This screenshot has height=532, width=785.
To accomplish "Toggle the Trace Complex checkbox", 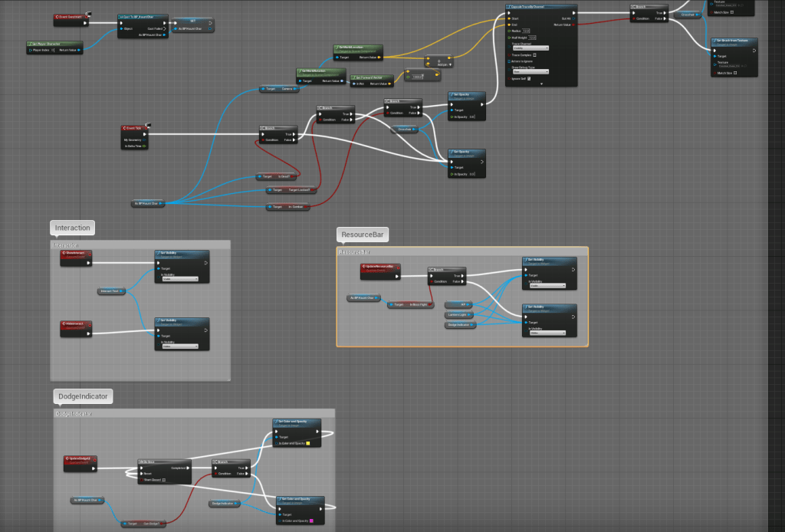I will click(x=535, y=55).
